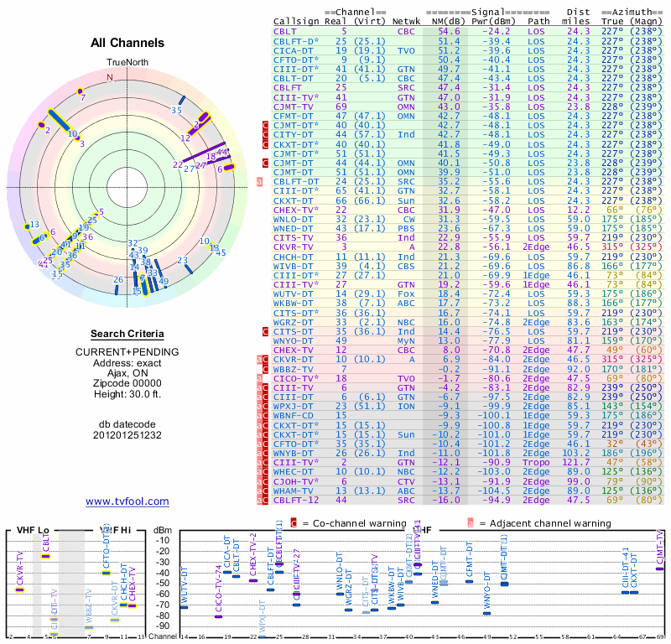Click the adjacent channel warning icon beside CBLFT-DT
671x644 pixels.
click(259, 182)
